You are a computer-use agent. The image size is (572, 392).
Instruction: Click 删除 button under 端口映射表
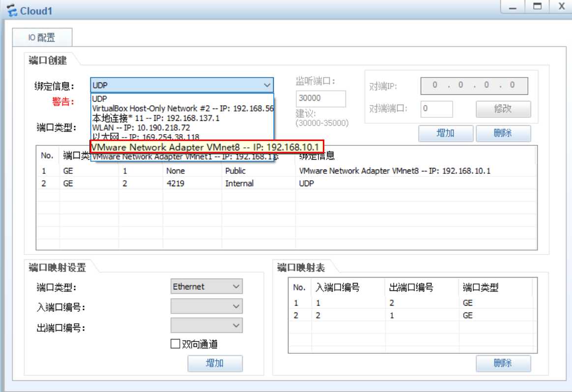point(503,363)
